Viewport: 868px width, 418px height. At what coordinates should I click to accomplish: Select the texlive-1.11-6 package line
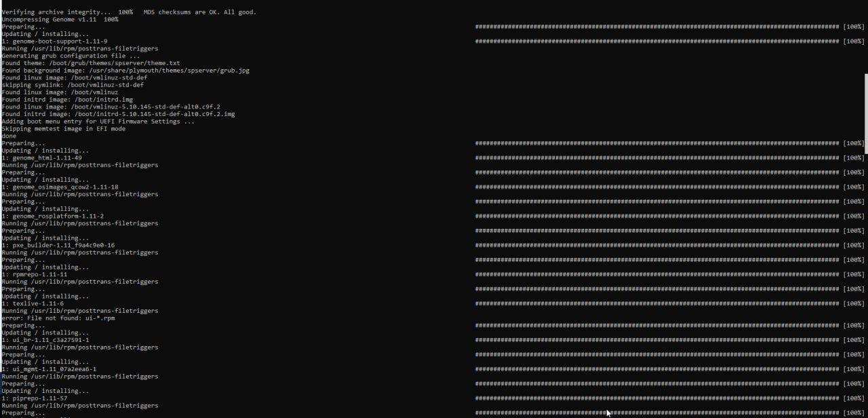(33, 304)
